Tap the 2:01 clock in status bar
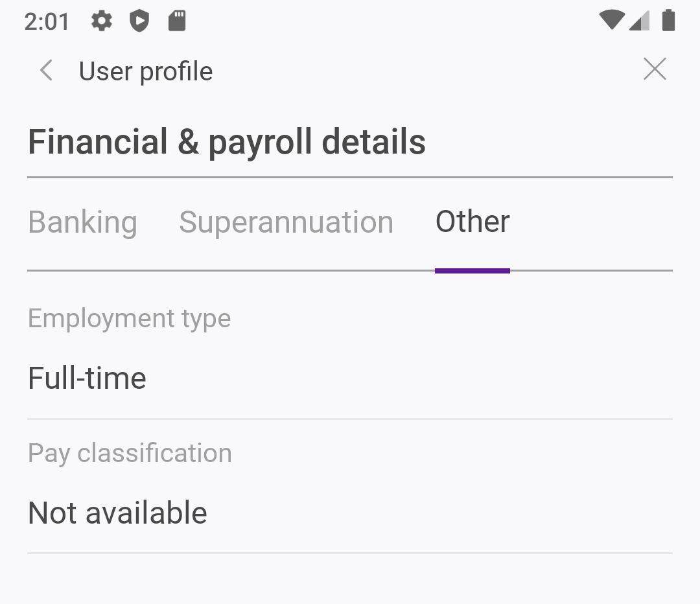This screenshot has width=700, height=604. [x=47, y=21]
